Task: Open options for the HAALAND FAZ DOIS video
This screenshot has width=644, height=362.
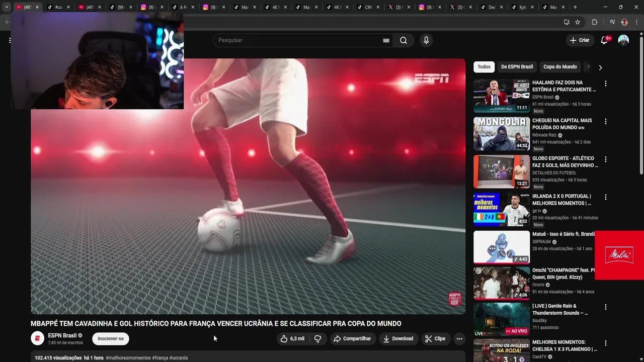Action: click(x=605, y=83)
